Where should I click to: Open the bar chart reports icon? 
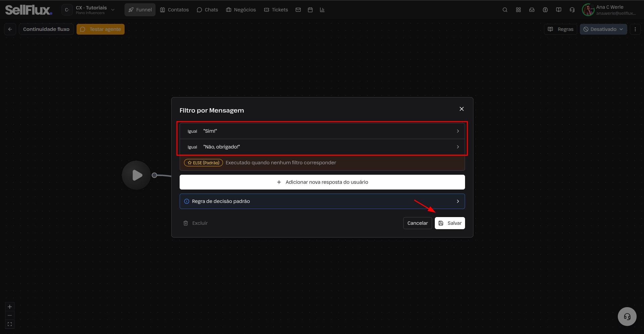pos(322,10)
